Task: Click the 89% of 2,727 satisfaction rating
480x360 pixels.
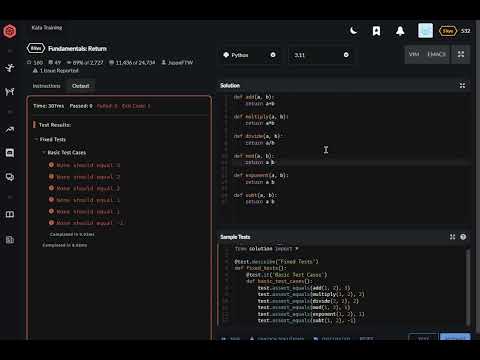Action: pos(85,62)
